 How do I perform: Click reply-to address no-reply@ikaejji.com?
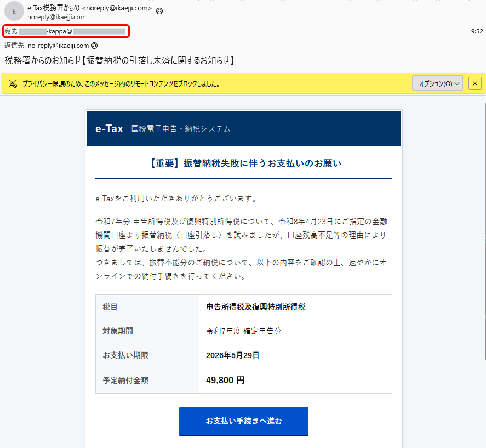click(x=58, y=46)
